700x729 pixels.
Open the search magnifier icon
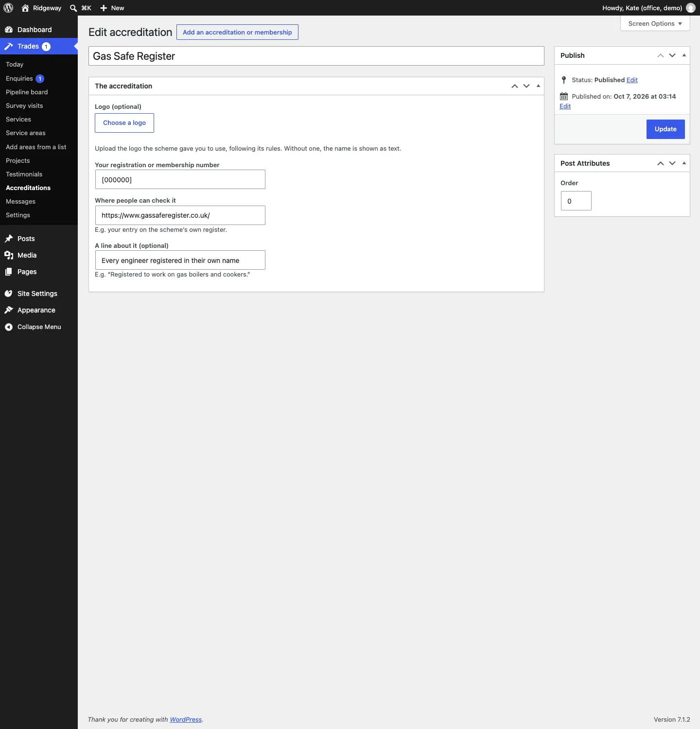(73, 8)
